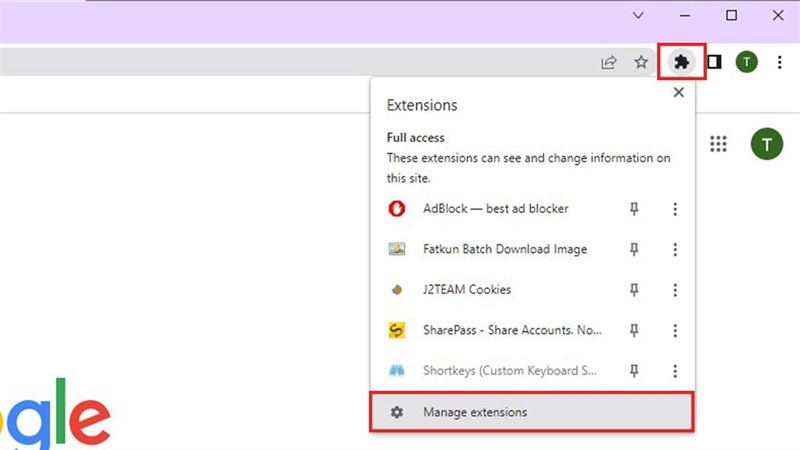Open Manage extensions

(532, 412)
